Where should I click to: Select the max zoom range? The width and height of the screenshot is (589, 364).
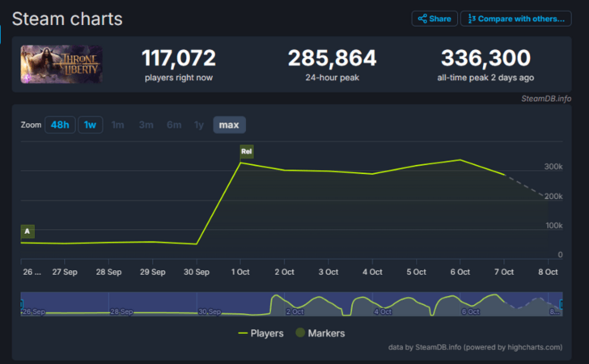click(229, 125)
